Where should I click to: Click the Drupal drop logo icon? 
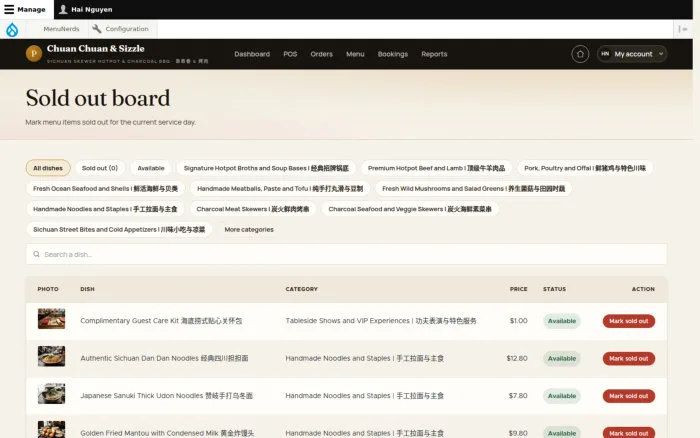[12, 29]
